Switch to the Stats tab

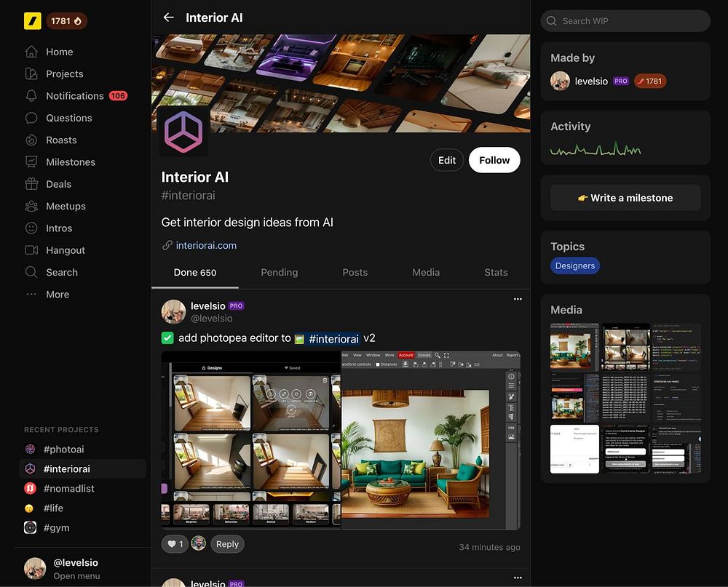click(x=496, y=272)
